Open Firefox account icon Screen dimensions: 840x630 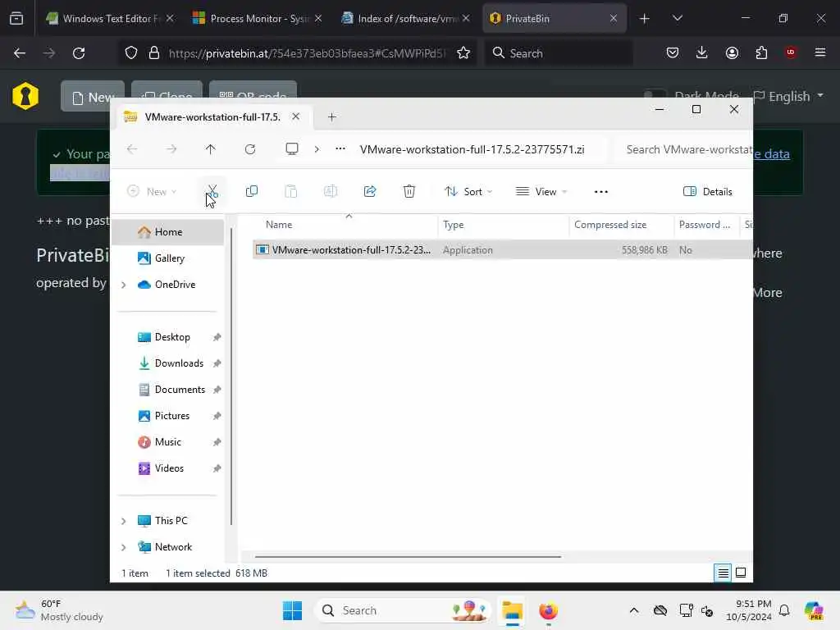(732, 52)
